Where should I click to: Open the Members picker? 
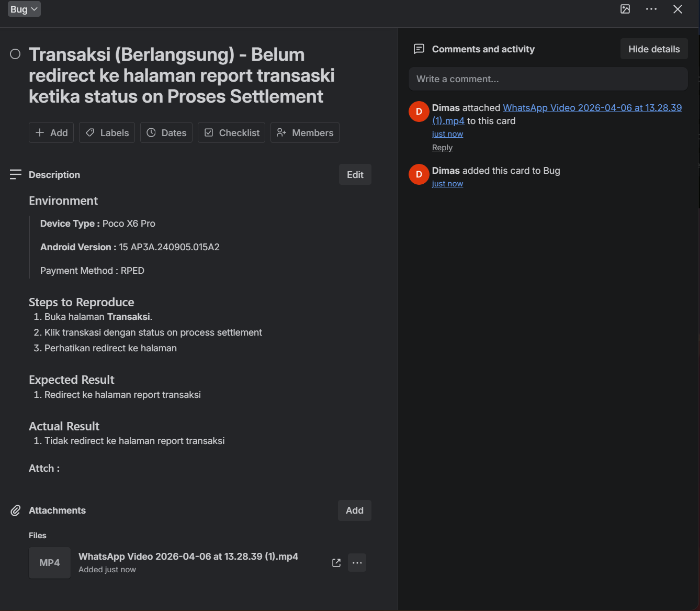[305, 132]
